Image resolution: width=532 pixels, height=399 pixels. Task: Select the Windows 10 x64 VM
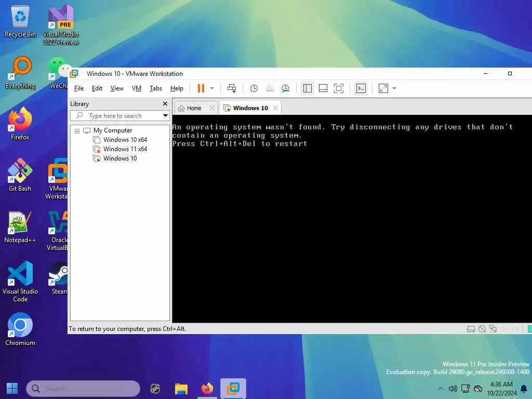[x=120, y=139]
